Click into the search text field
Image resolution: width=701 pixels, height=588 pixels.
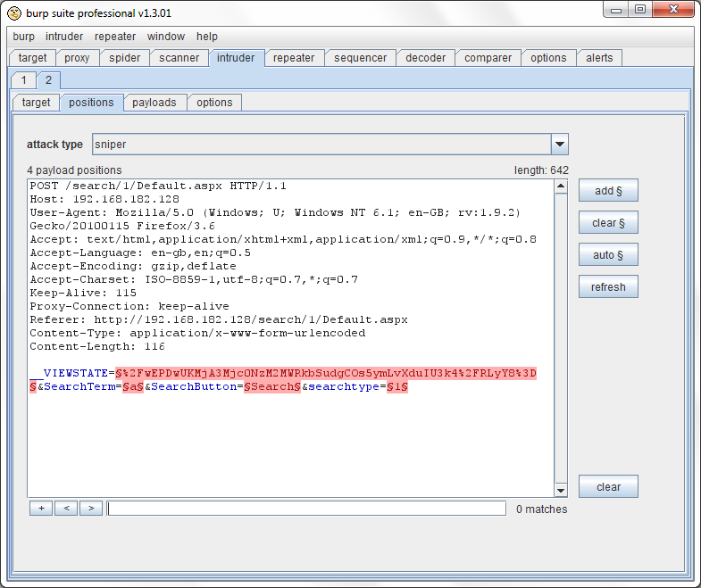306,509
